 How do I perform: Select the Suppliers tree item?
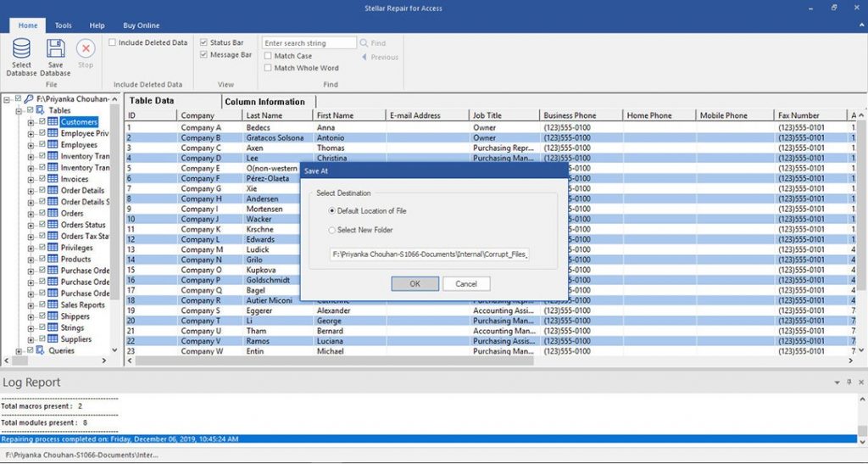(x=75, y=338)
